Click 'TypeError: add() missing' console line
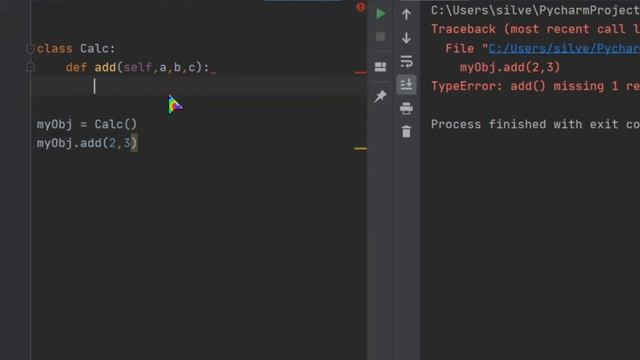 (x=535, y=87)
